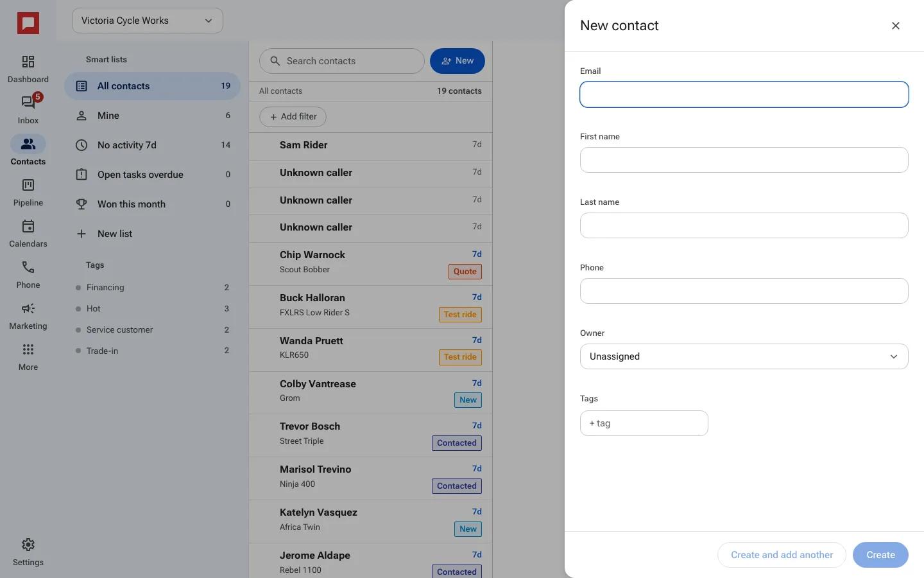Focus the Phone input field
The image size is (924, 578).
click(744, 291)
